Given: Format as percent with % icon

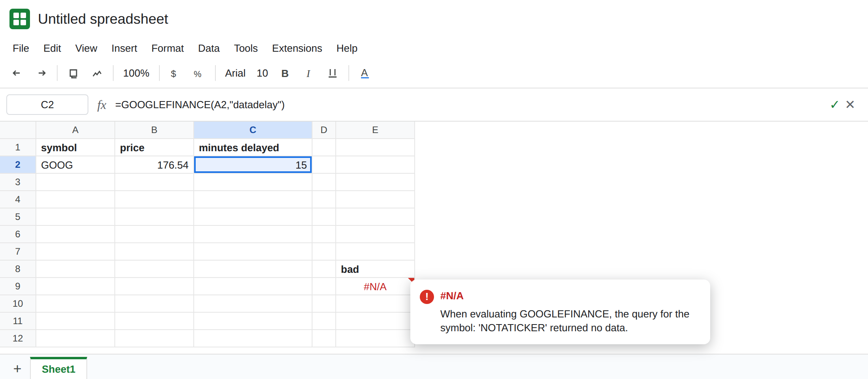Looking at the screenshot, I should point(198,74).
